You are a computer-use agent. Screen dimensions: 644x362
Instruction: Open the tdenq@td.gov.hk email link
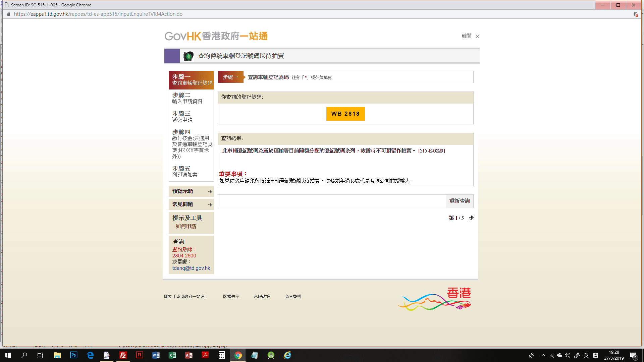coord(191,268)
